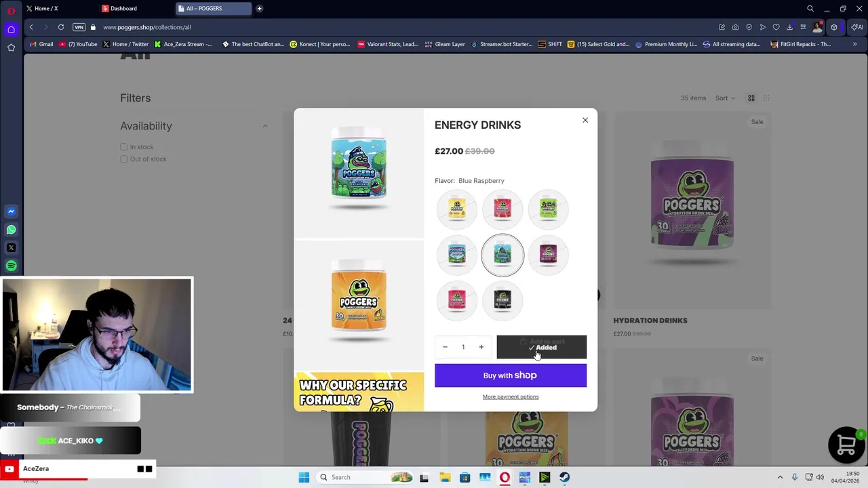This screenshot has height=488, width=868.
Task: Close the Energy Drinks quick-view popup
Action: click(x=585, y=120)
